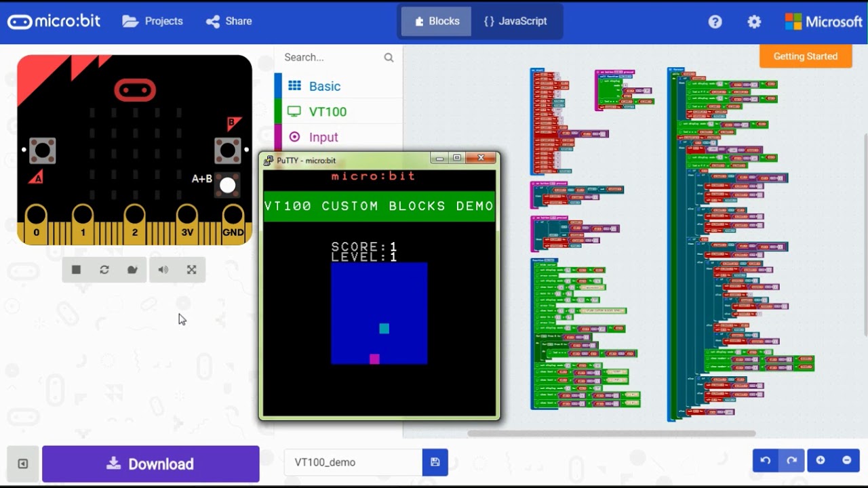
Task: Save the project with the disk icon
Action: coord(435,462)
